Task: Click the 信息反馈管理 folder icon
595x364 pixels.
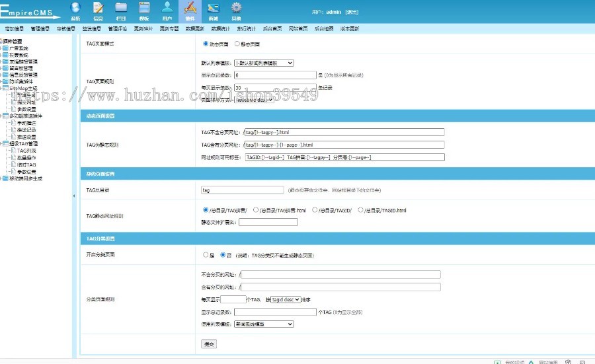Action: tap(5, 75)
